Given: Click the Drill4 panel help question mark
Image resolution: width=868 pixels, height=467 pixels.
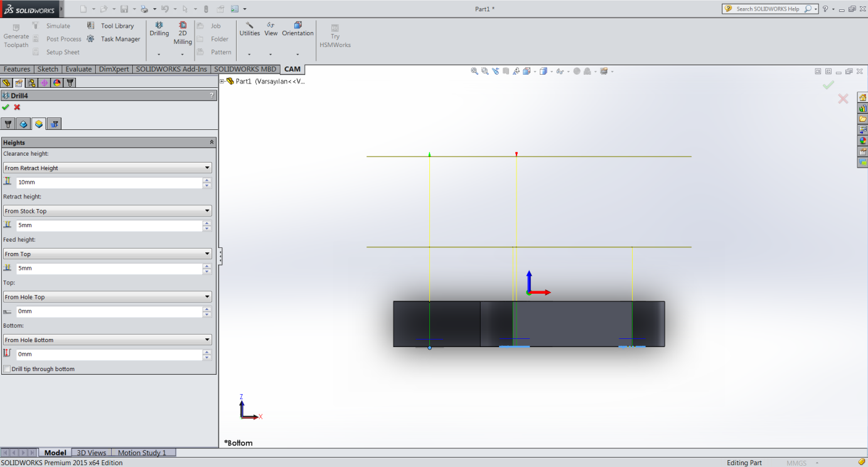Looking at the screenshot, I should [212, 95].
